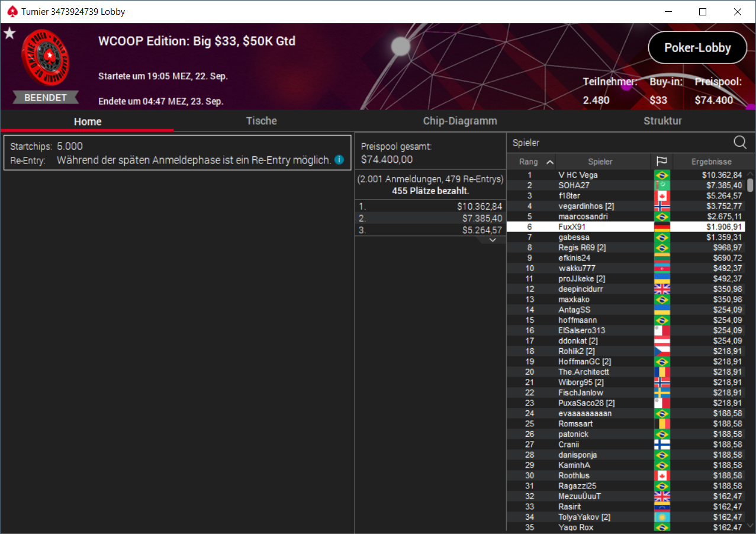This screenshot has height=534, width=756.
Task: Open the Re-Entry info icon
Action: click(339, 160)
